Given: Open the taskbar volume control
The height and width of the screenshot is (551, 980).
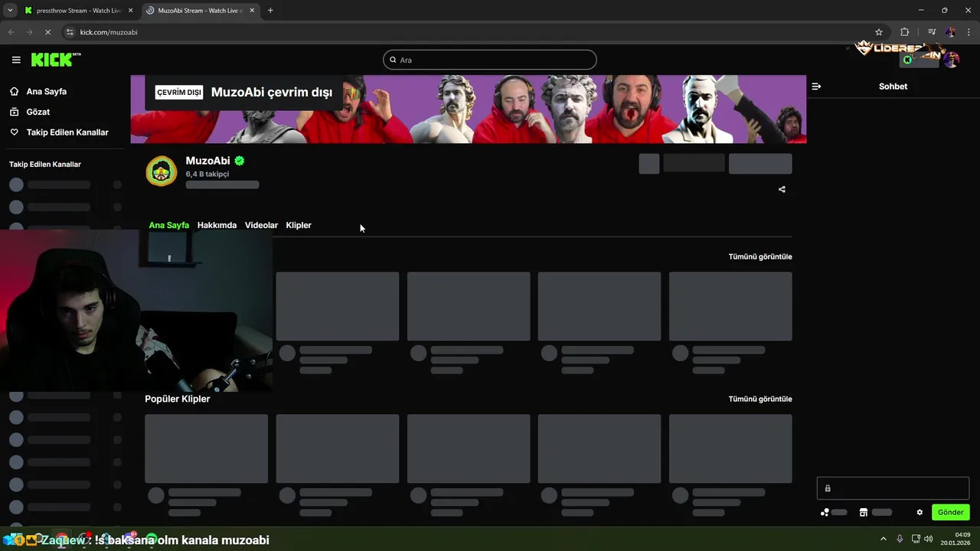Looking at the screenshot, I should [929, 539].
